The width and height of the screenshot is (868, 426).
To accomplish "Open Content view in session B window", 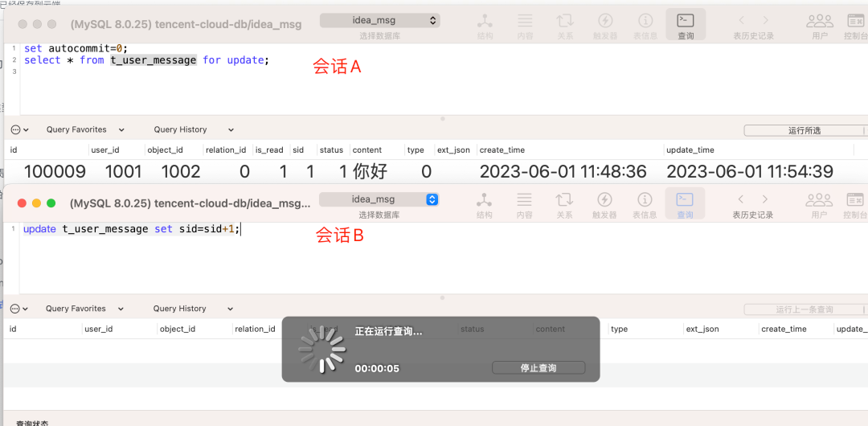I will [524, 204].
